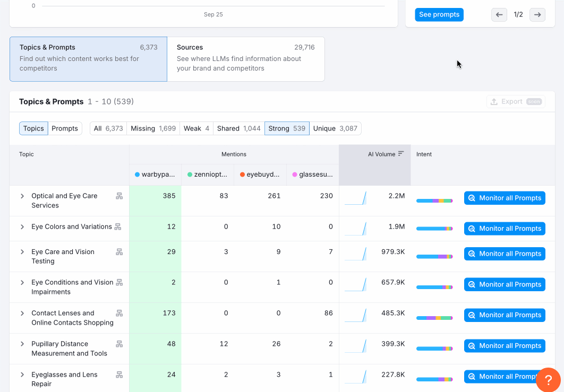Enable the "Missing 1,699" filter
This screenshot has height=392, width=564.
(153, 128)
